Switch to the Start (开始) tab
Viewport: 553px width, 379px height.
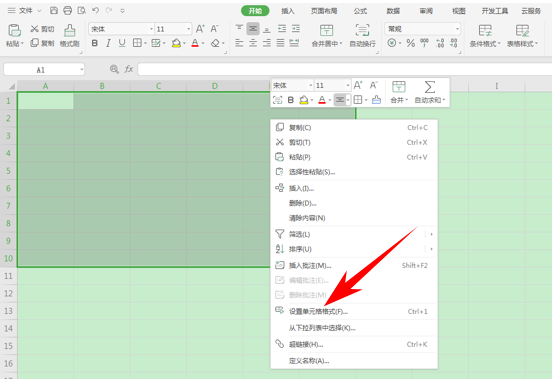pos(255,11)
